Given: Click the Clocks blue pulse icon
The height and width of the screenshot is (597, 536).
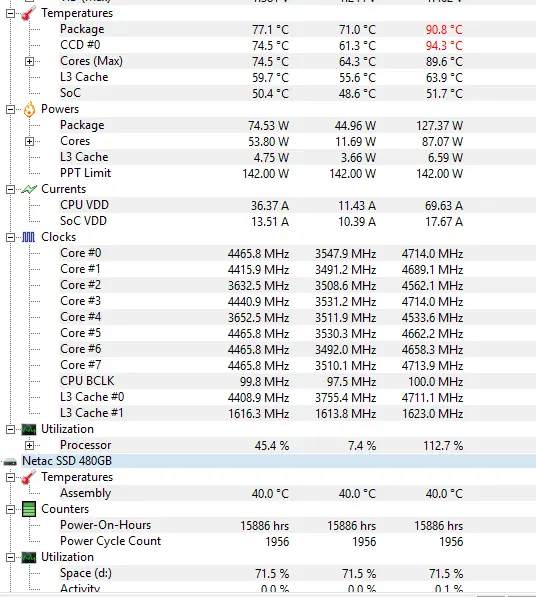Looking at the screenshot, I should pos(29,237).
